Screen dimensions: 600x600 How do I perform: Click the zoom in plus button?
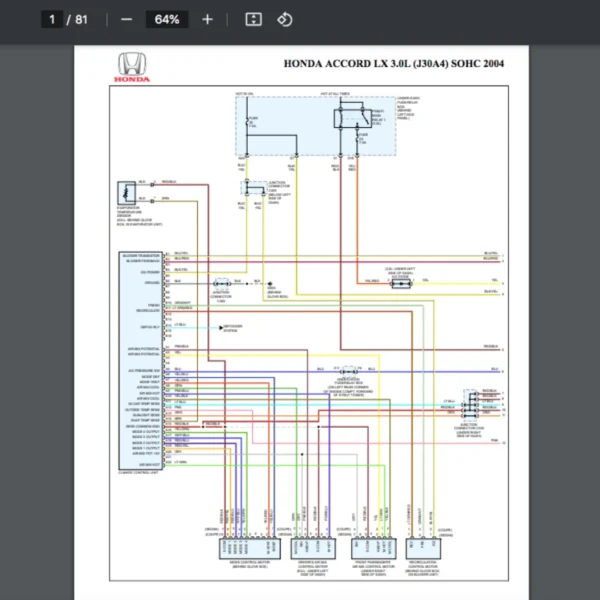coord(207,19)
